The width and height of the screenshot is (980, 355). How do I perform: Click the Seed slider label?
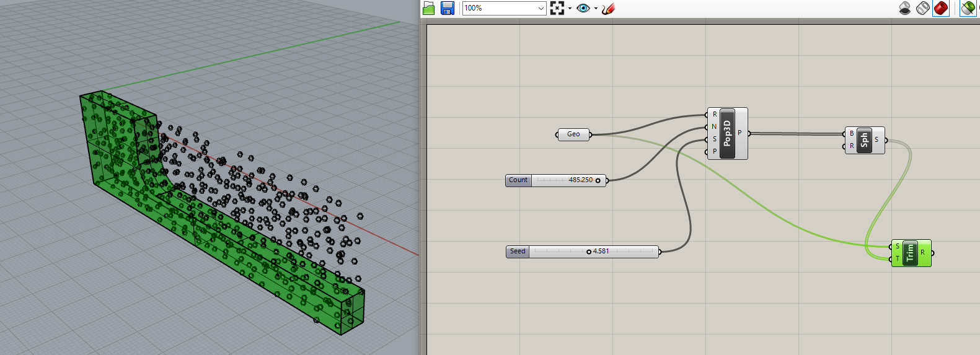point(518,252)
